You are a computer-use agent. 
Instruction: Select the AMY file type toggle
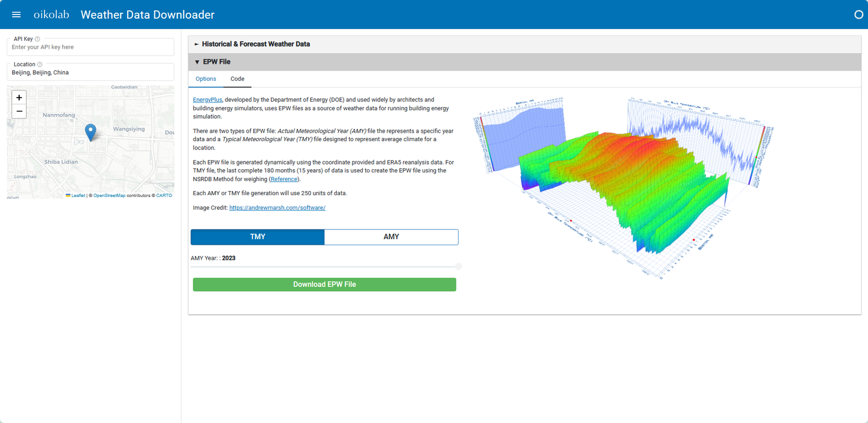click(x=391, y=237)
